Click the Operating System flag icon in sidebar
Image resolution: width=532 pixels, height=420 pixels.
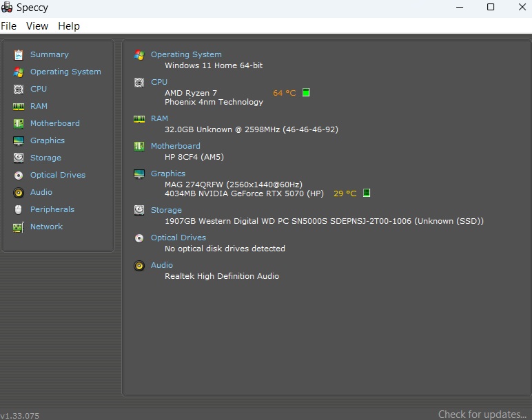[19, 72]
